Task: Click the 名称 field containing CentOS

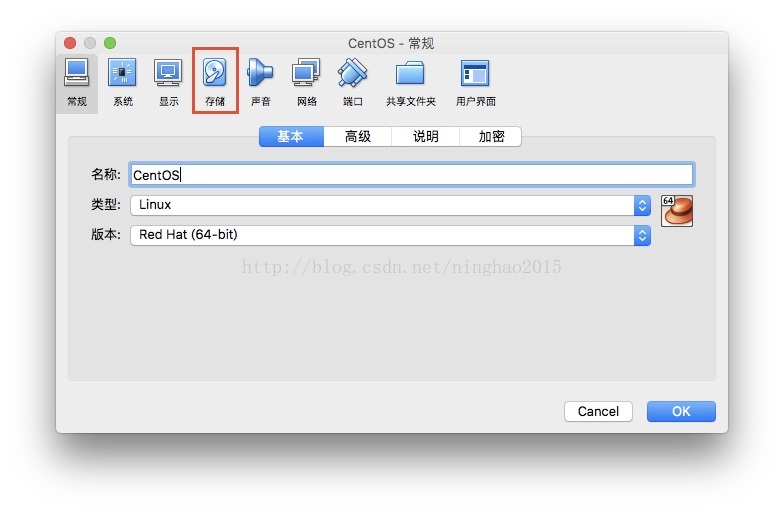Action: (411, 174)
